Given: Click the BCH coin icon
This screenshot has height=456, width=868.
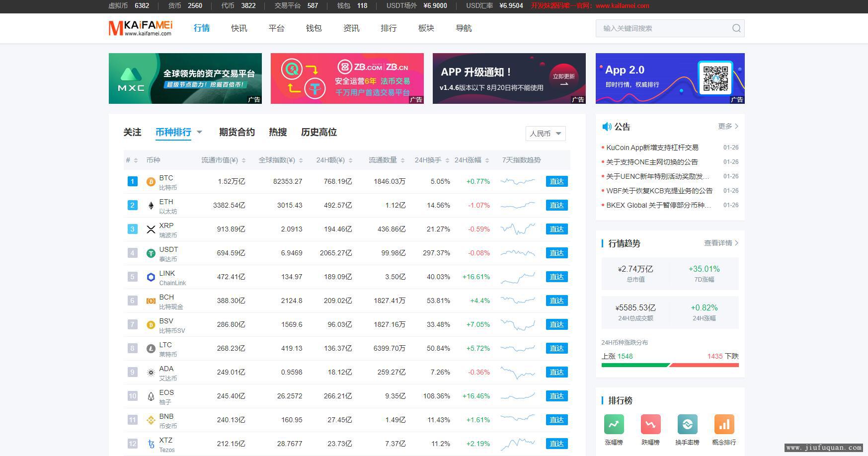Looking at the screenshot, I should tap(151, 301).
